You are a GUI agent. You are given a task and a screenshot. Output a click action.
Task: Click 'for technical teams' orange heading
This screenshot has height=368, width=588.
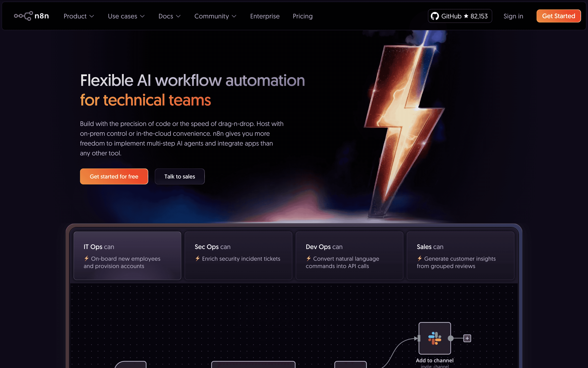pyautogui.click(x=145, y=100)
